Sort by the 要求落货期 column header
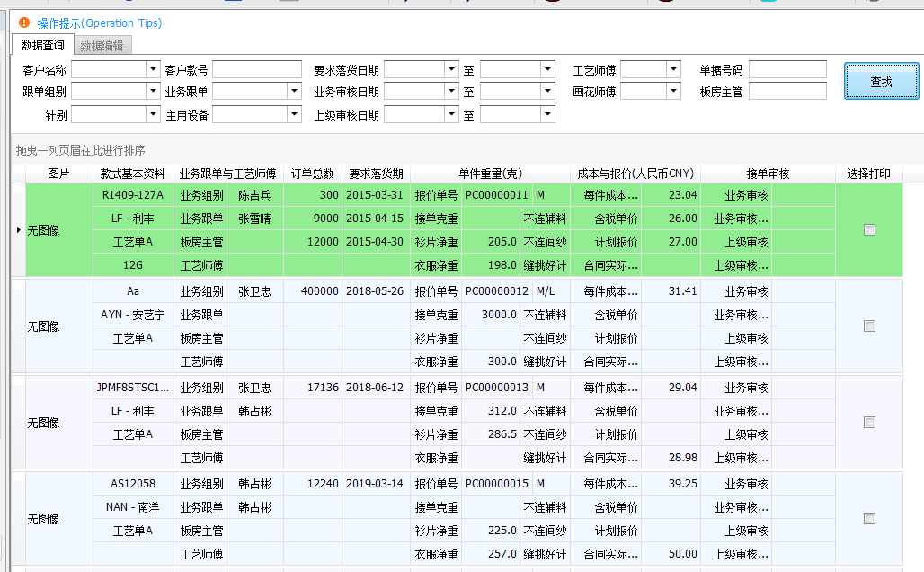This screenshot has height=572, width=924. point(376,174)
